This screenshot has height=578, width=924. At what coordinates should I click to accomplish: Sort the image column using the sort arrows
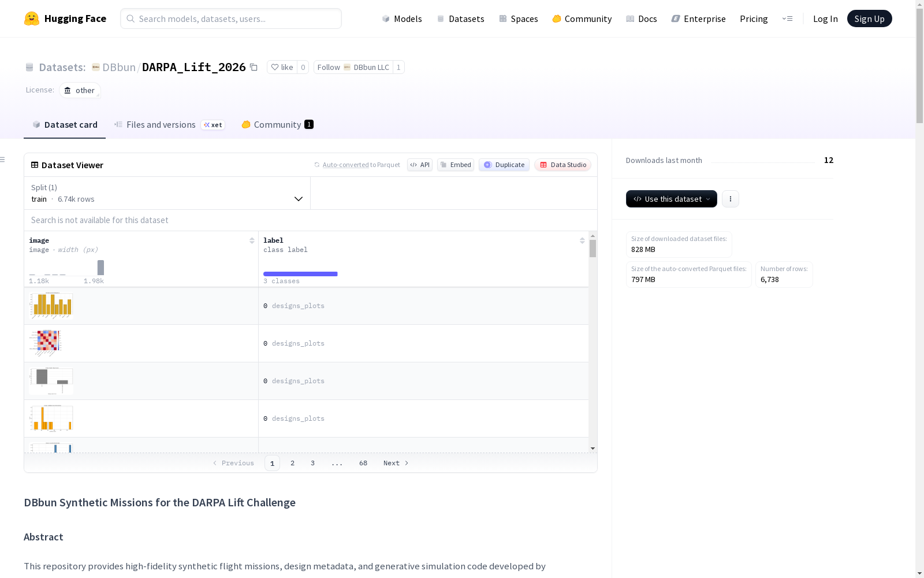click(x=252, y=240)
